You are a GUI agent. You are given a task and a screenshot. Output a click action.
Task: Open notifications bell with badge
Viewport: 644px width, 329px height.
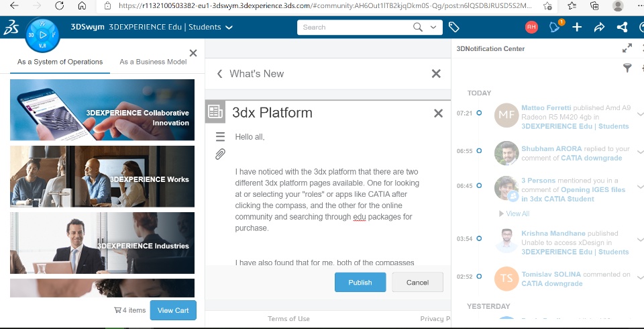555,27
